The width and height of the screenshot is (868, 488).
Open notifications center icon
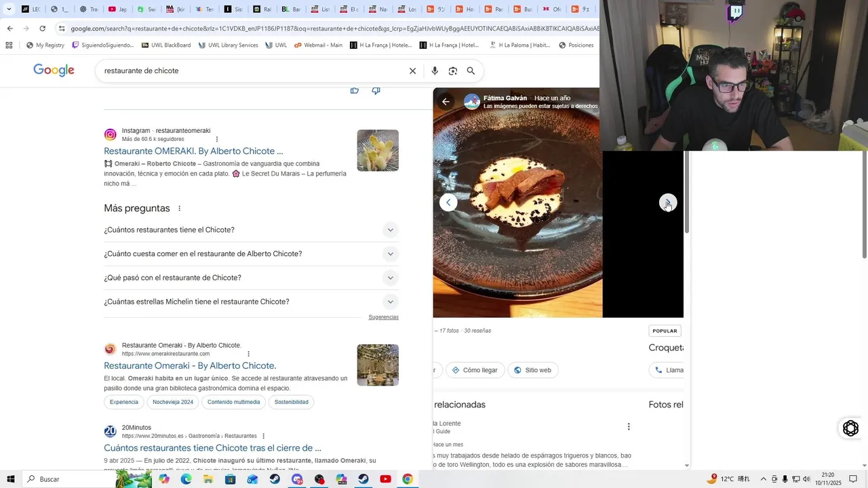853,479
